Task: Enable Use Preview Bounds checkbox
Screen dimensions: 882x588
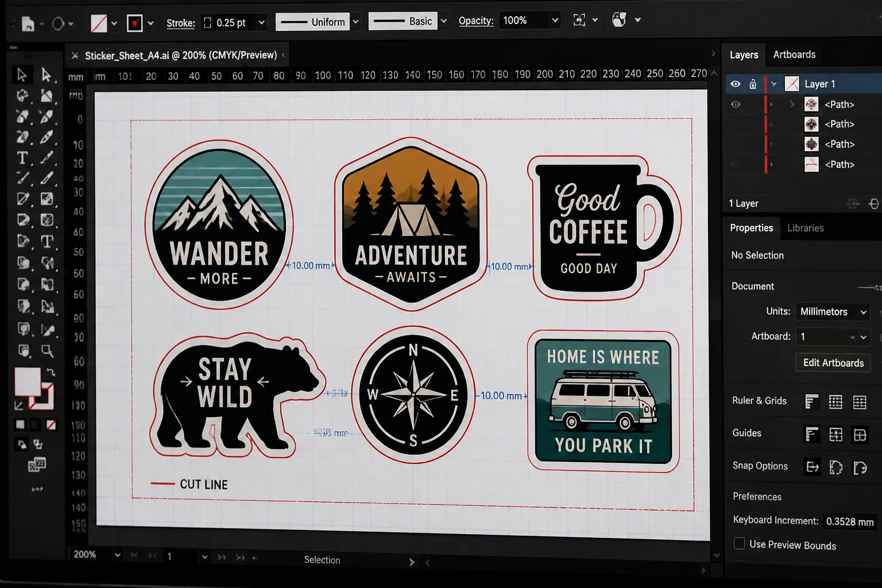Action: click(740, 543)
